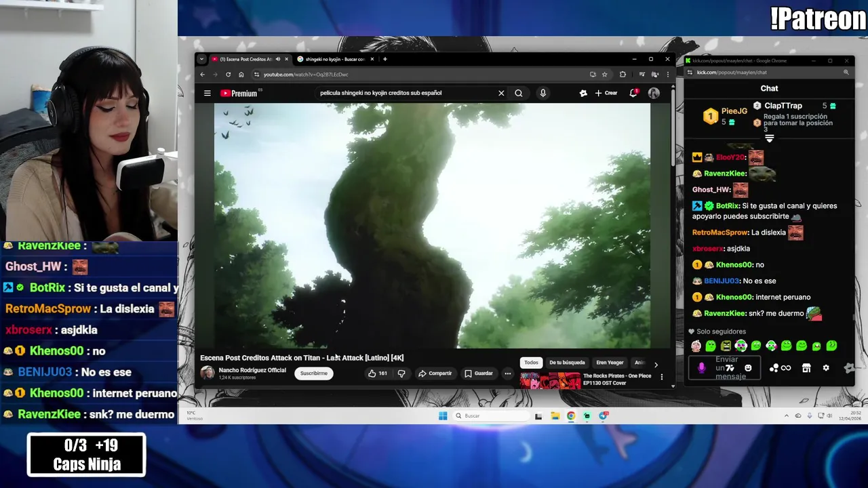Expand the tab search dropdown arrow
This screenshot has height=488, width=868.
[x=201, y=59]
